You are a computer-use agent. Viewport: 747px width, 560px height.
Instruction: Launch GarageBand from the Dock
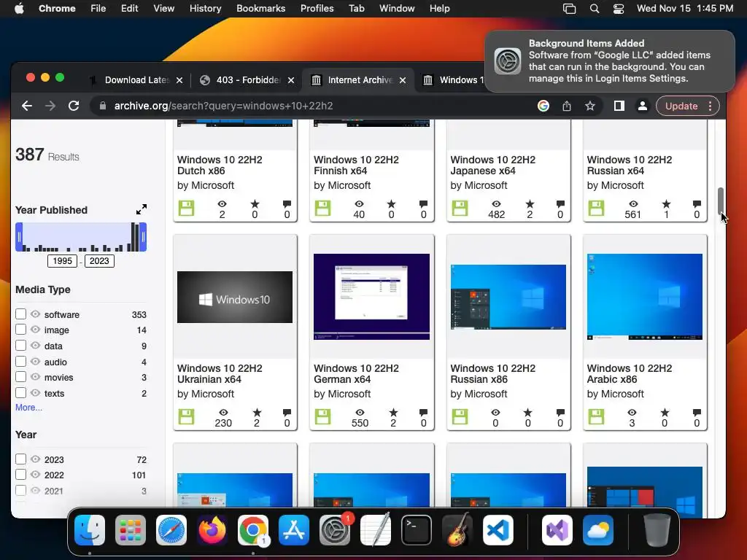tap(457, 530)
